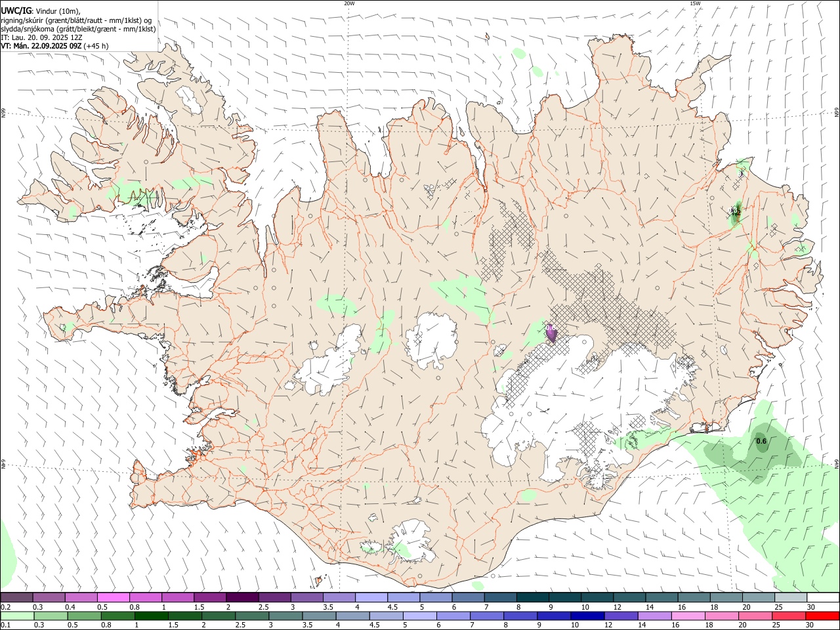
Task: Click the 0.1 label under the lower legend
Action: 5,625
